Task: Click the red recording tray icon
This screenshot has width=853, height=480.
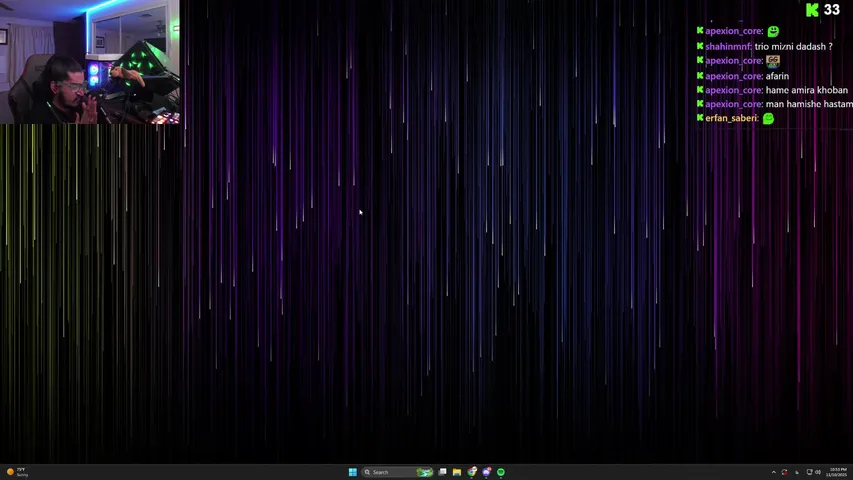Action: 784,472
